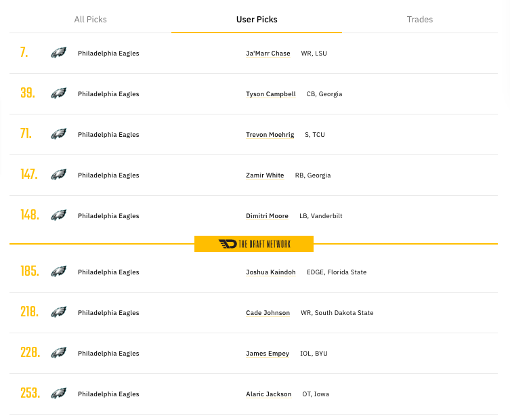Click The Draft Network banner logo
510x420 pixels.
254,244
